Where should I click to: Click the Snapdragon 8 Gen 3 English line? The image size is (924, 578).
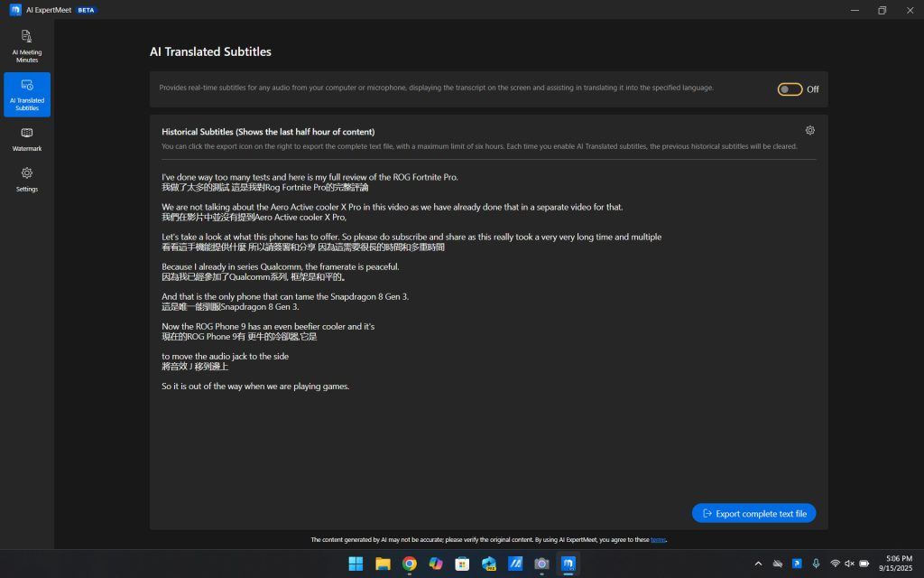point(285,296)
